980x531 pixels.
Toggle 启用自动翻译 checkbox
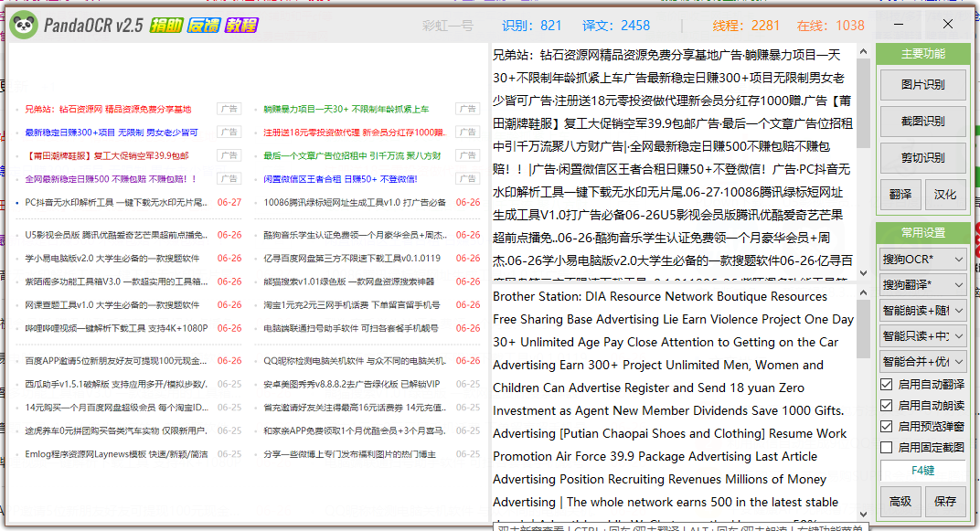886,384
